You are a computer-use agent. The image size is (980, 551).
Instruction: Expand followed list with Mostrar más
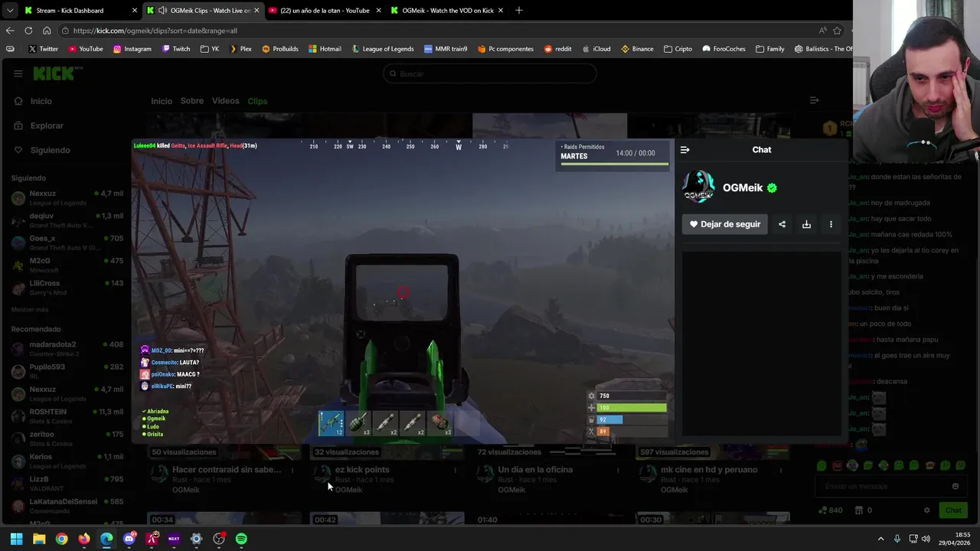click(30, 309)
